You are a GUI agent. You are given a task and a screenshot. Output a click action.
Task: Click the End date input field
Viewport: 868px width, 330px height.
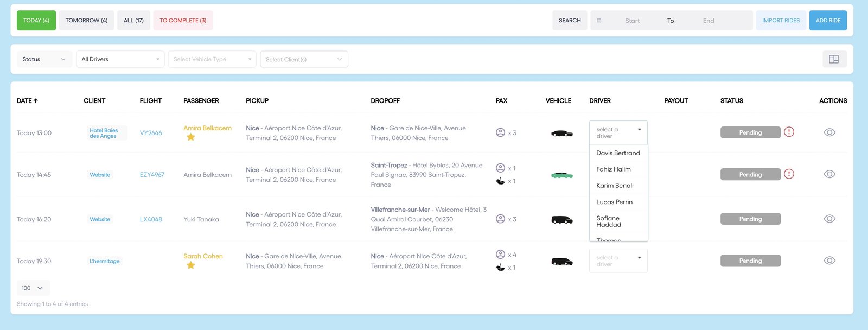click(x=709, y=21)
